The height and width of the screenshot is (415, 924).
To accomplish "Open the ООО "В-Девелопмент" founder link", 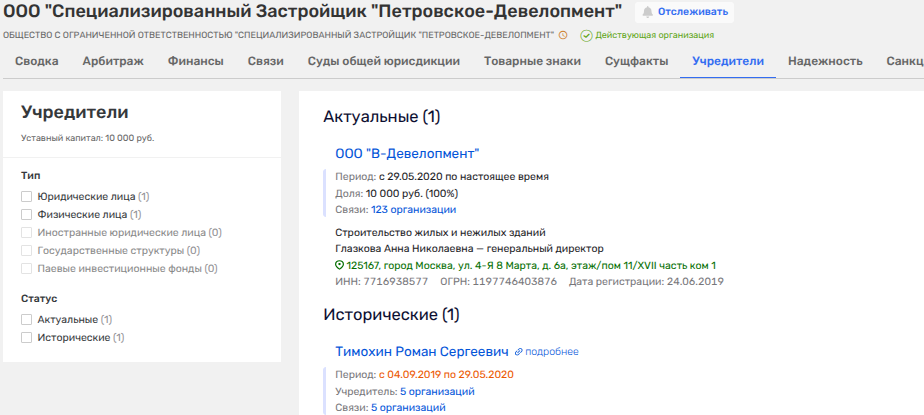I will click(x=407, y=153).
